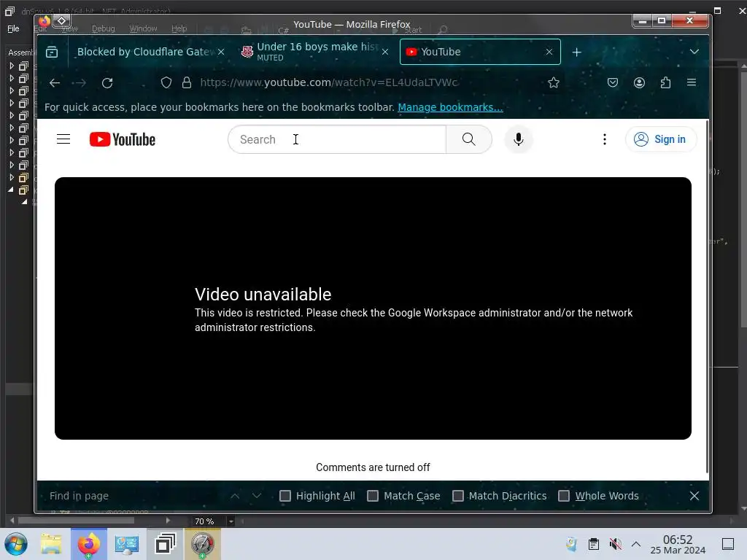Bookmark this page with star icon
This screenshot has height=560, width=747.
(554, 83)
